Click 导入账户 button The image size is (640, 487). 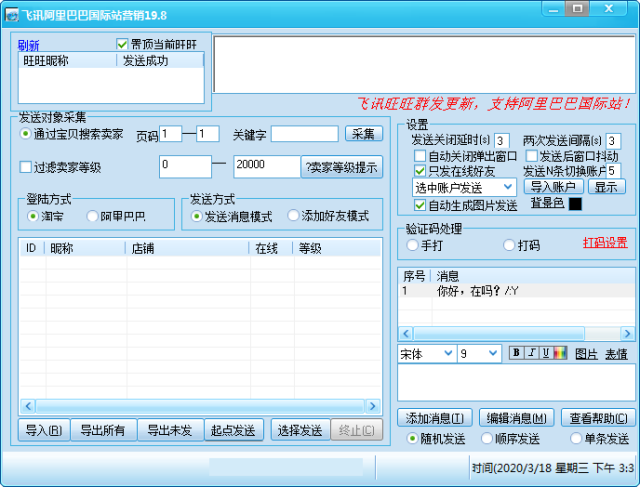pyautogui.click(x=553, y=187)
